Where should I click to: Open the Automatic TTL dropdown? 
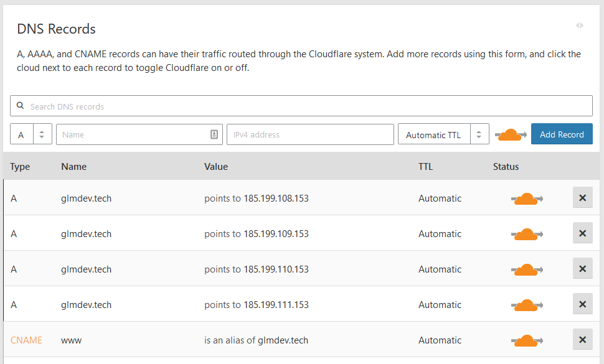pyautogui.click(x=443, y=134)
